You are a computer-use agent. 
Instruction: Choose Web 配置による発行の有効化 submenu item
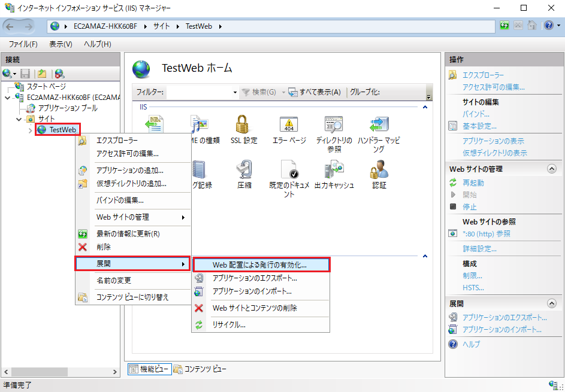coord(261,265)
